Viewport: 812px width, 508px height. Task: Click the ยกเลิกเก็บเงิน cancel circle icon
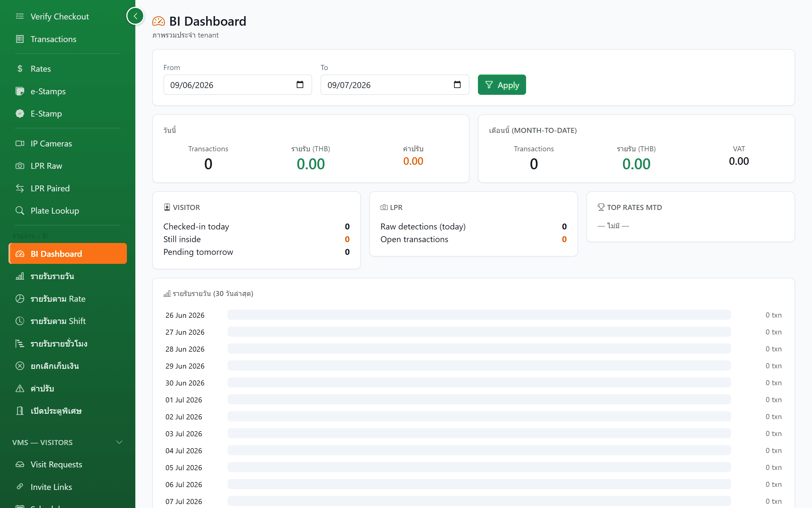[x=20, y=366]
